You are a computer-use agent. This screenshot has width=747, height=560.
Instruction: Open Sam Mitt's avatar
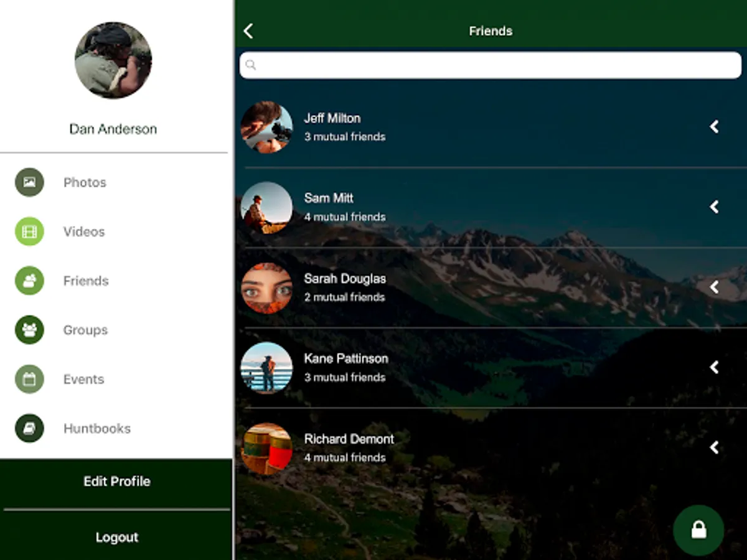pyautogui.click(x=266, y=207)
